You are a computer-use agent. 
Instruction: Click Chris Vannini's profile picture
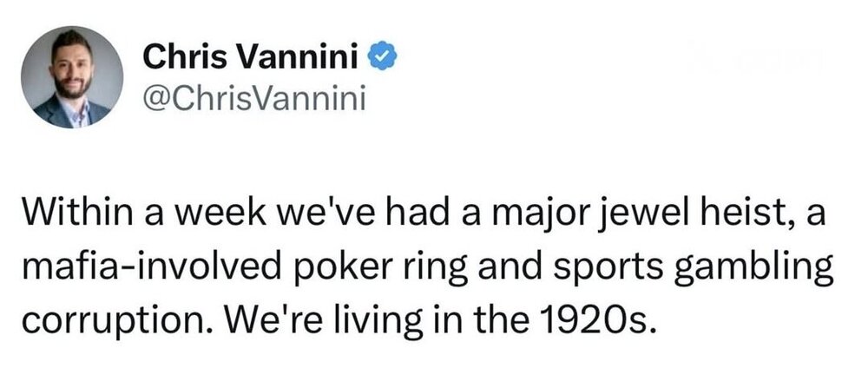pyautogui.click(x=73, y=77)
